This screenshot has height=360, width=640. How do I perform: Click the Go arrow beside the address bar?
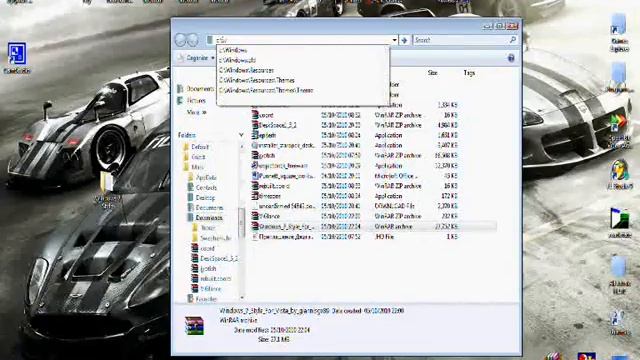click(404, 40)
